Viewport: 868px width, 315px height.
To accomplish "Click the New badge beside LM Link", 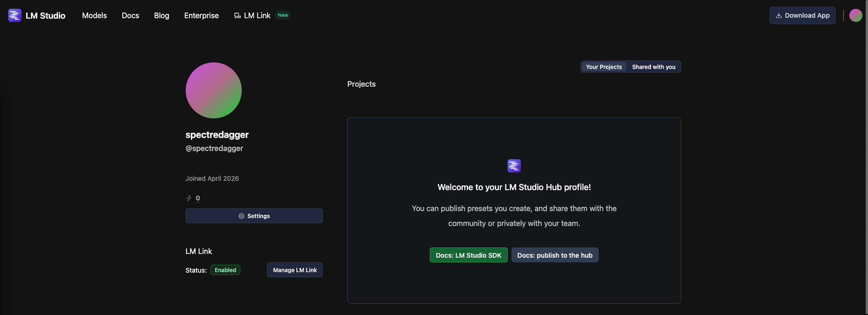I will (283, 15).
